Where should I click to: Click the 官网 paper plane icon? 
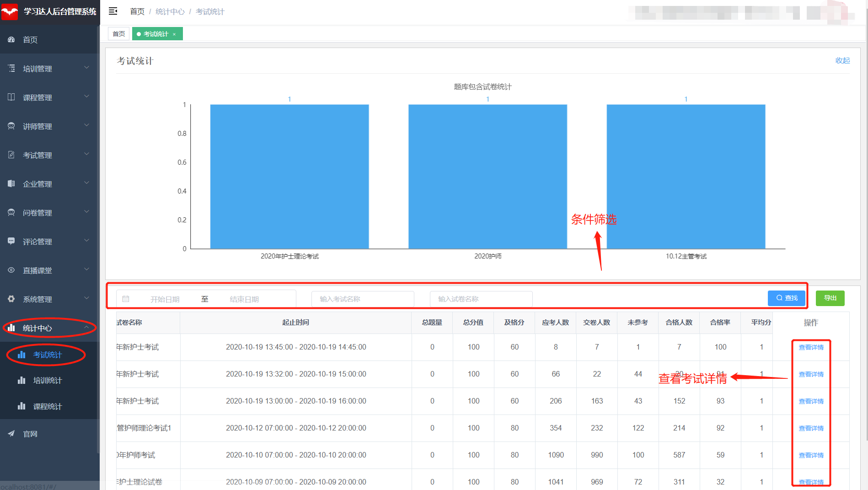point(11,434)
